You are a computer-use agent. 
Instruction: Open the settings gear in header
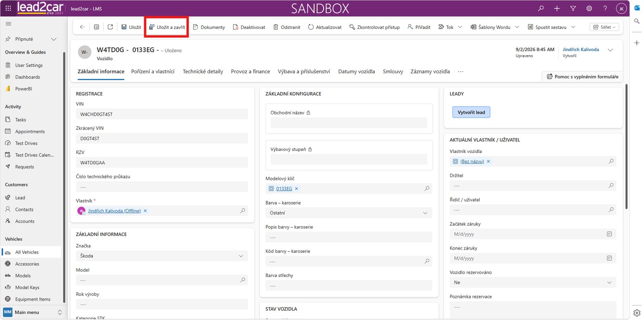589,8
